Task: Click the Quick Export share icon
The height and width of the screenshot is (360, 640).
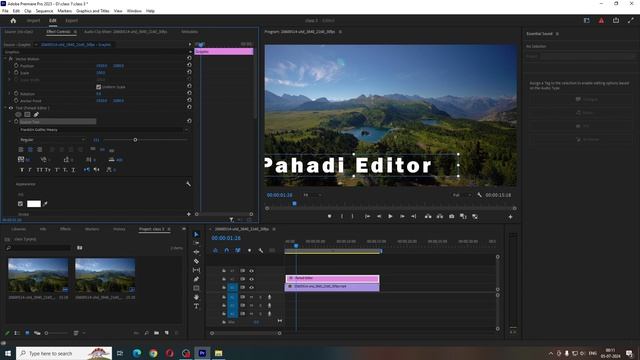Action: coord(616,20)
